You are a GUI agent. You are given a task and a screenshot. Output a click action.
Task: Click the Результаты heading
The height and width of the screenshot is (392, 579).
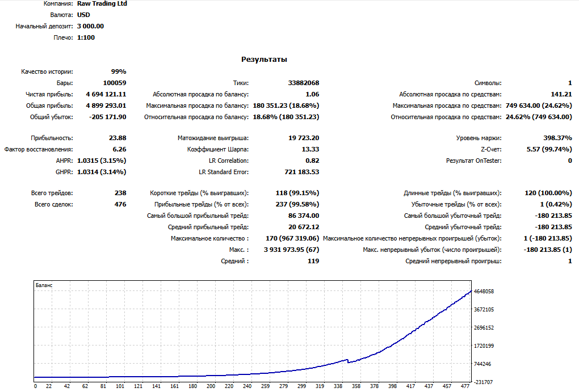pyautogui.click(x=264, y=60)
